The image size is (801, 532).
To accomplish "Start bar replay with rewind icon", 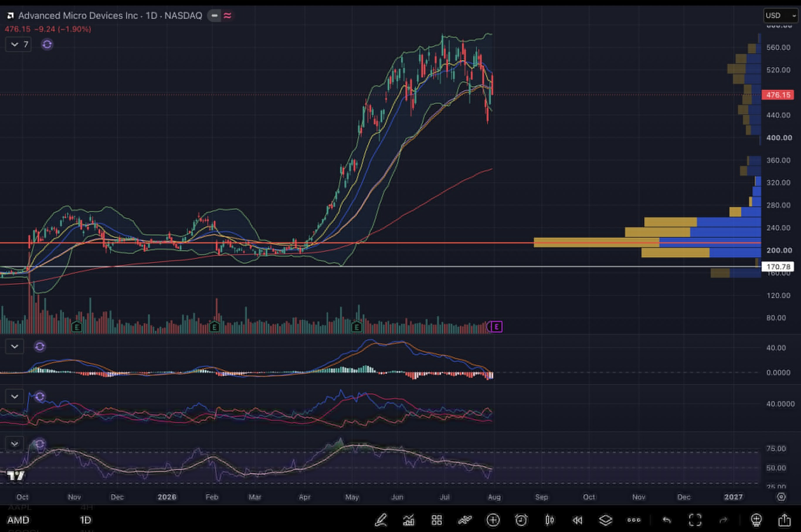I will tap(578, 520).
